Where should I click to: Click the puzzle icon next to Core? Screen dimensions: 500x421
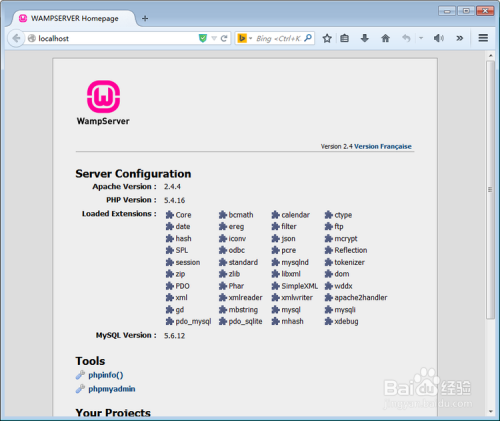pos(170,215)
